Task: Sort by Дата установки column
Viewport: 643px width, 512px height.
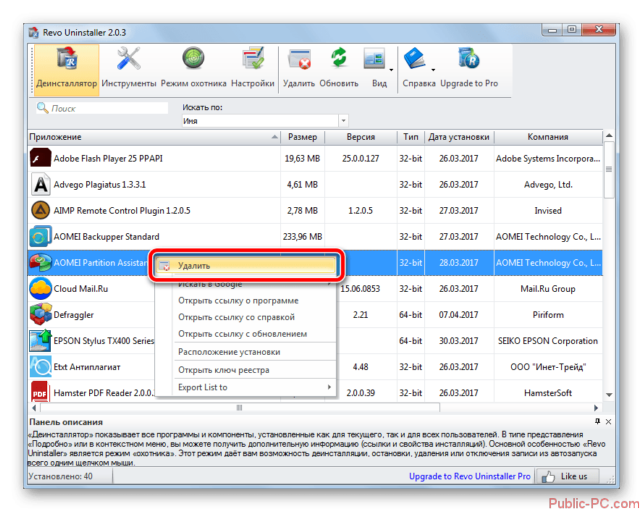Action: click(x=459, y=137)
